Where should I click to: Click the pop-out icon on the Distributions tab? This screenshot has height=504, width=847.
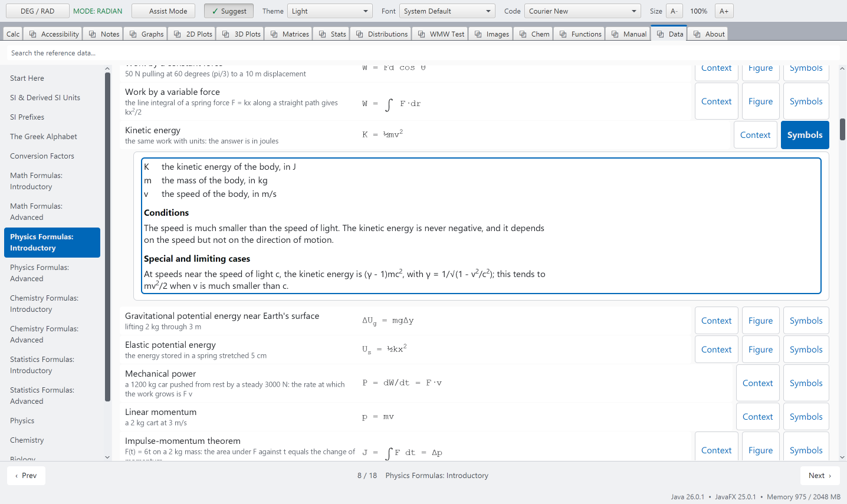(360, 34)
